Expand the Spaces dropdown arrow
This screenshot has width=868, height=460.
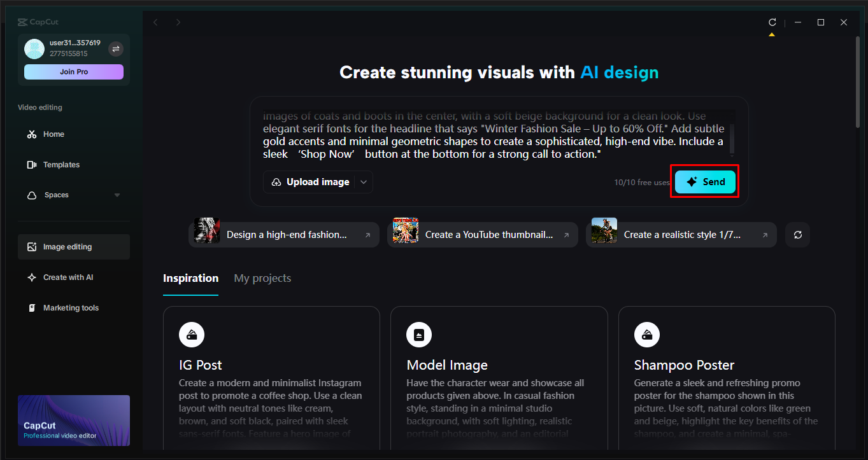click(117, 195)
